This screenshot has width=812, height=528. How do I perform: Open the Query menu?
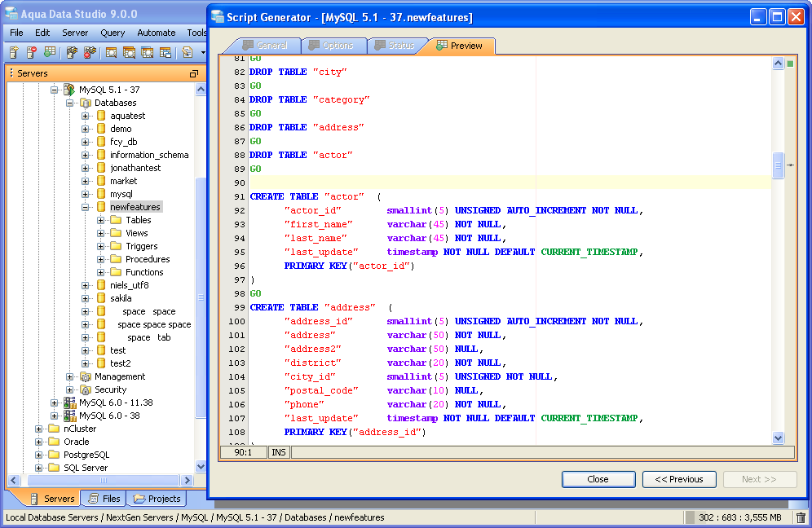pyautogui.click(x=113, y=33)
